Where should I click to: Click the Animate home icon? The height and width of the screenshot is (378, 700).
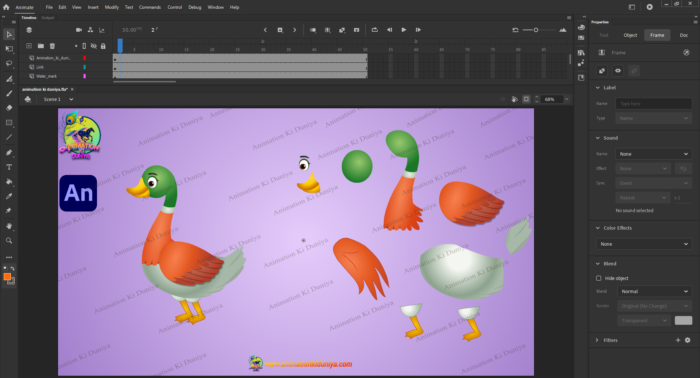tap(6, 7)
